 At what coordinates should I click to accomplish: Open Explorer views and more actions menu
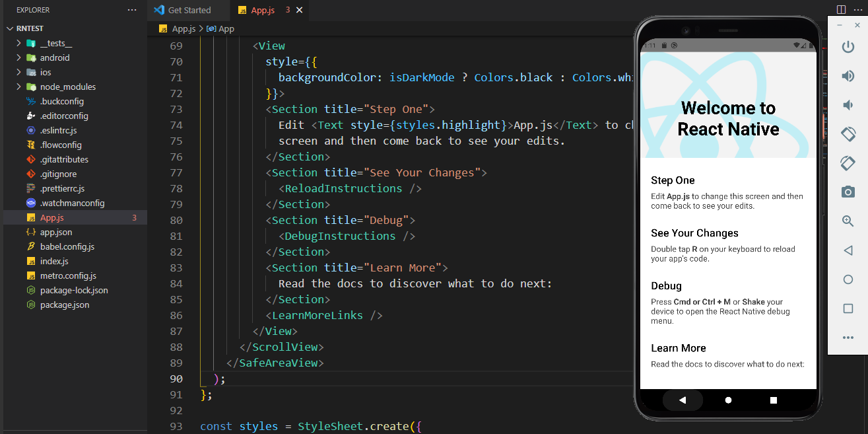point(132,10)
